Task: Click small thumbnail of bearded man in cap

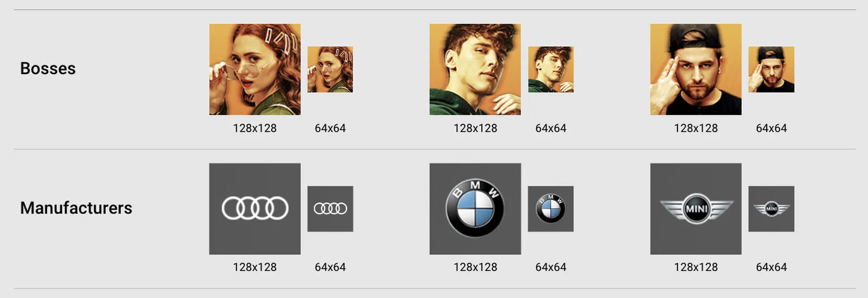Action: tap(771, 69)
